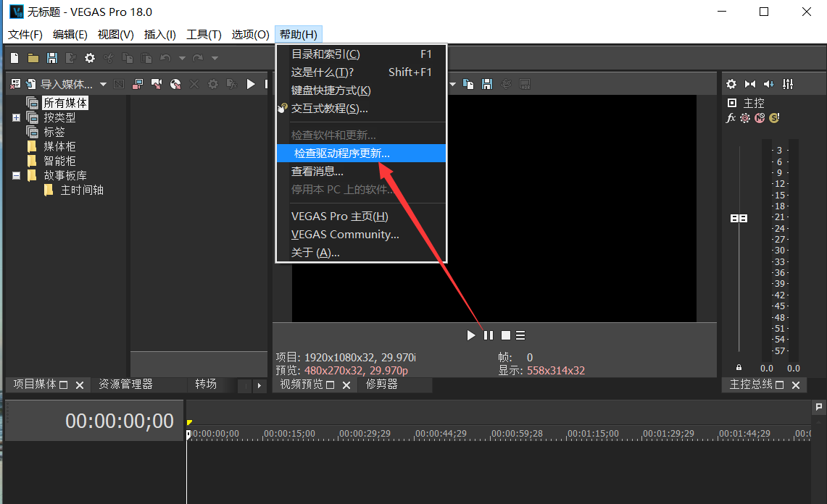This screenshot has width=827, height=504.
Task: Pause the video preview
Action: pyautogui.click(x=489, y=335)
